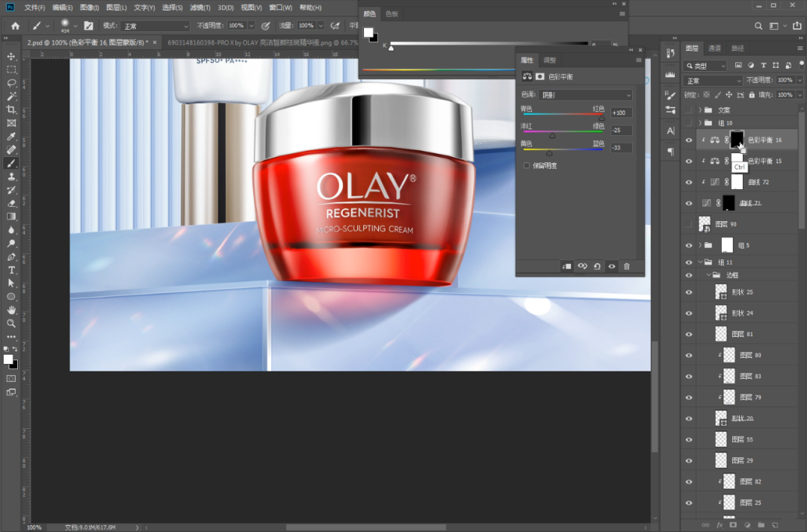
Task: Select the Lasso tool
Action: (x=10, y=83)
